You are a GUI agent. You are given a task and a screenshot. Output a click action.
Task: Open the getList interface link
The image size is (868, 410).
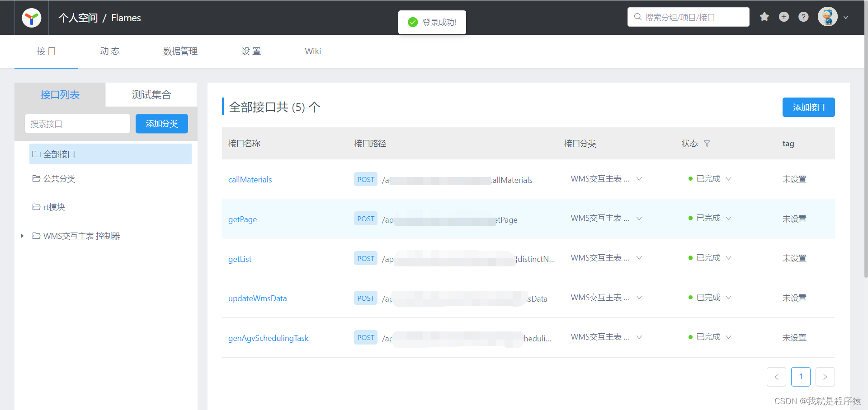tap(240, 259)
